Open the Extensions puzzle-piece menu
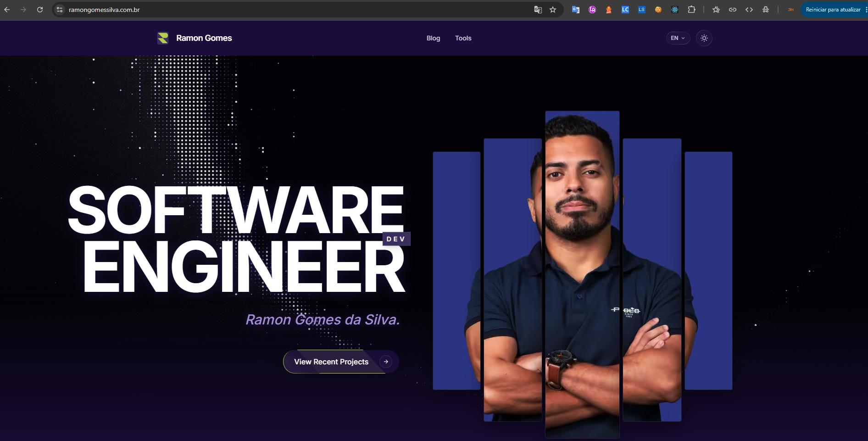The image size is (868, 441). [x=691, y=10]
